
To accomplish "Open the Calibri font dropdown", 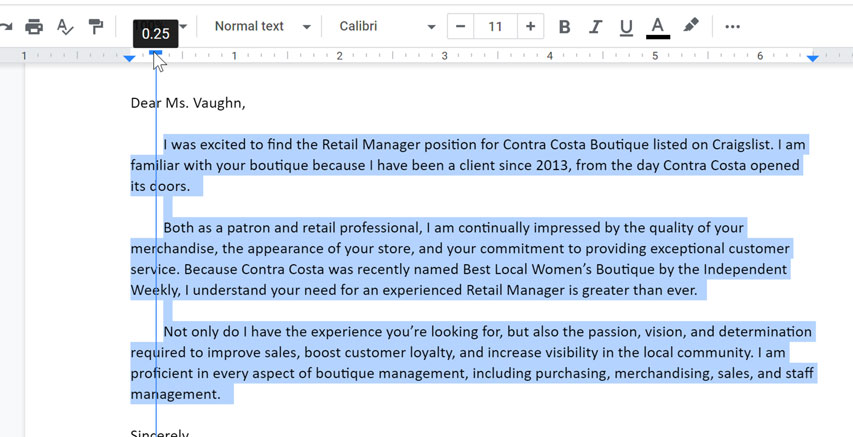I will click(387, 27).
